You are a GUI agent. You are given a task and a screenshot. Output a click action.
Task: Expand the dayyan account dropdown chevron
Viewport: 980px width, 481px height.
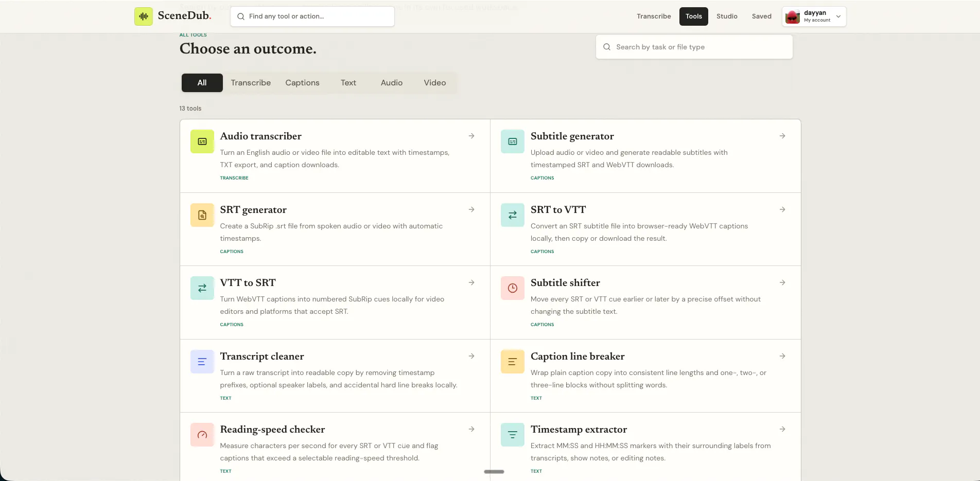pyautogui.click(x=838, y=16)
